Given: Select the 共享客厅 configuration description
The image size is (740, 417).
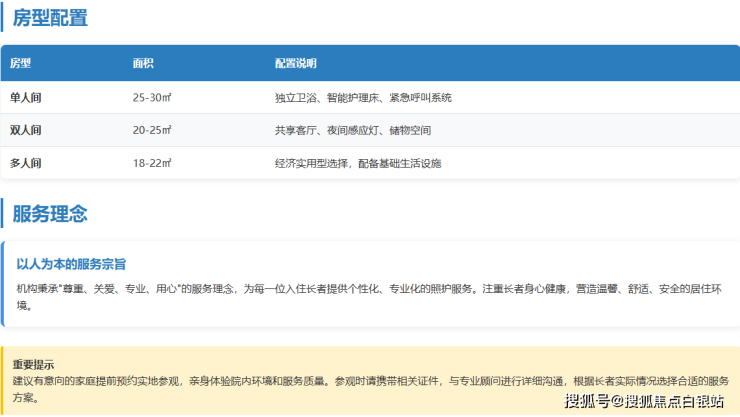Looking at the screenshot, I should tap(353, 130).
